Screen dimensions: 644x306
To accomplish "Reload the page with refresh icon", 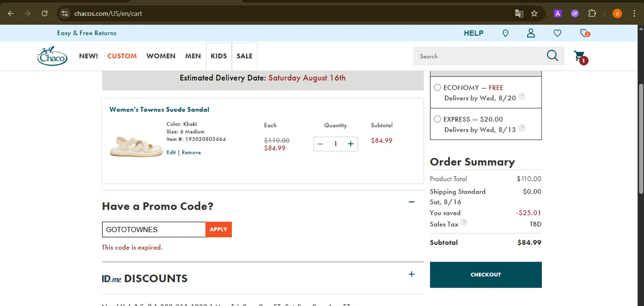I will coord(44,13).
